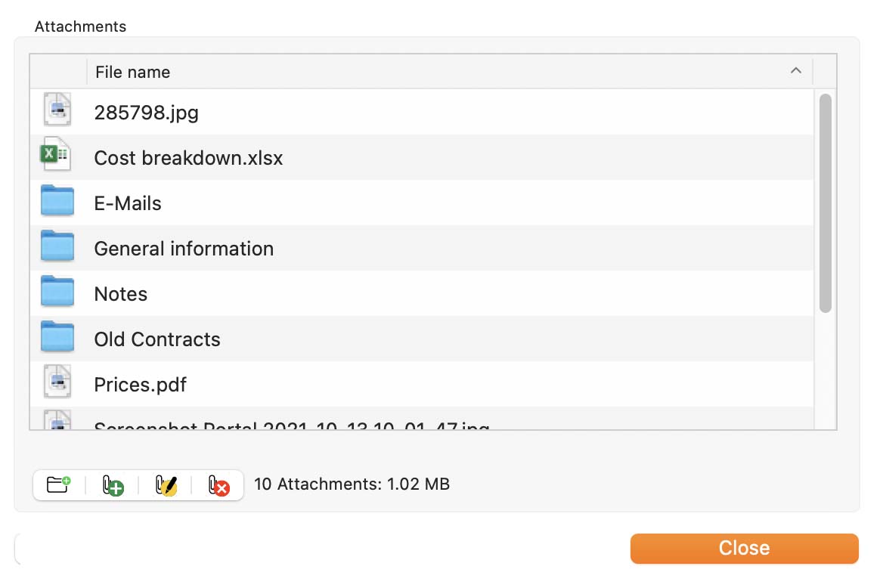Viewport: 883px width, 588px height.
Task: Click the Notes folder icon
Action: 57,291
